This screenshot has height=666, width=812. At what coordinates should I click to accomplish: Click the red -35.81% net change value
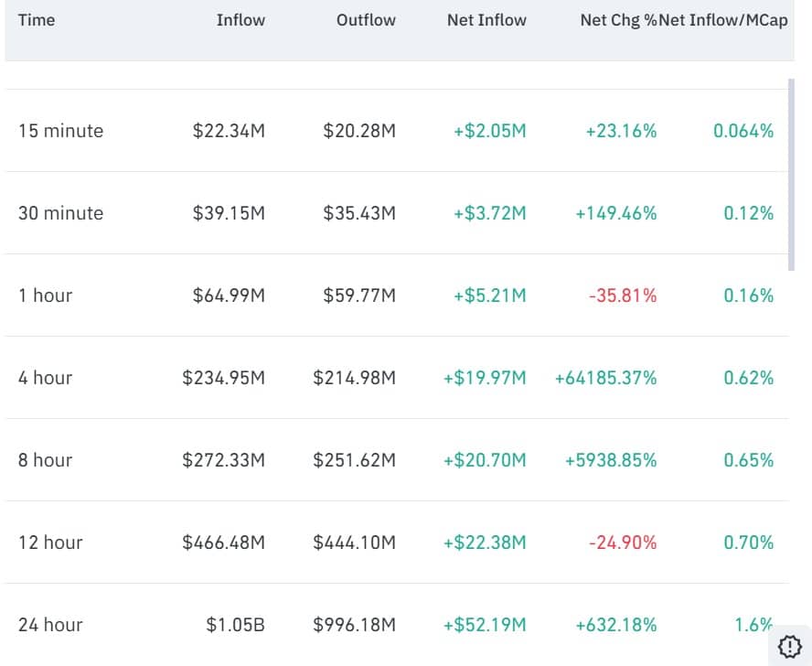point(622,295)
